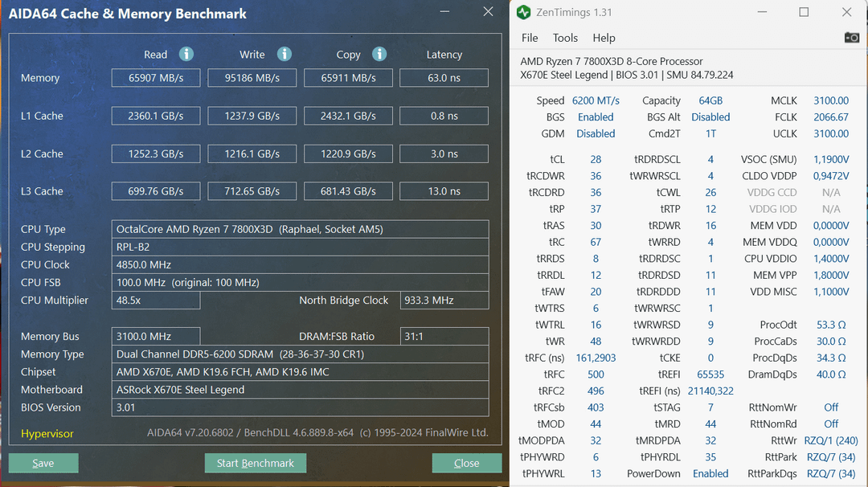Click the Motherboard field ASRock X670E Steel Legend
Screen dimensions: 868x487
(300, 390)
